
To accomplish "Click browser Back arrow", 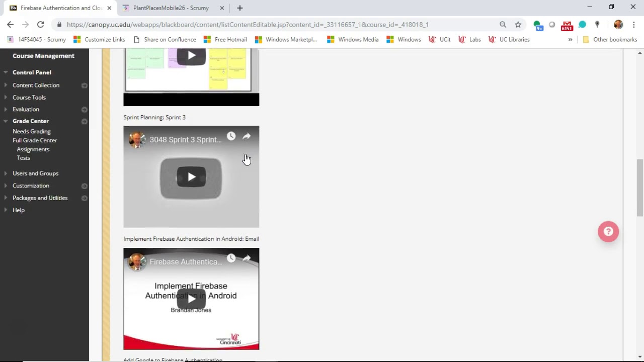I will (10, 24).
